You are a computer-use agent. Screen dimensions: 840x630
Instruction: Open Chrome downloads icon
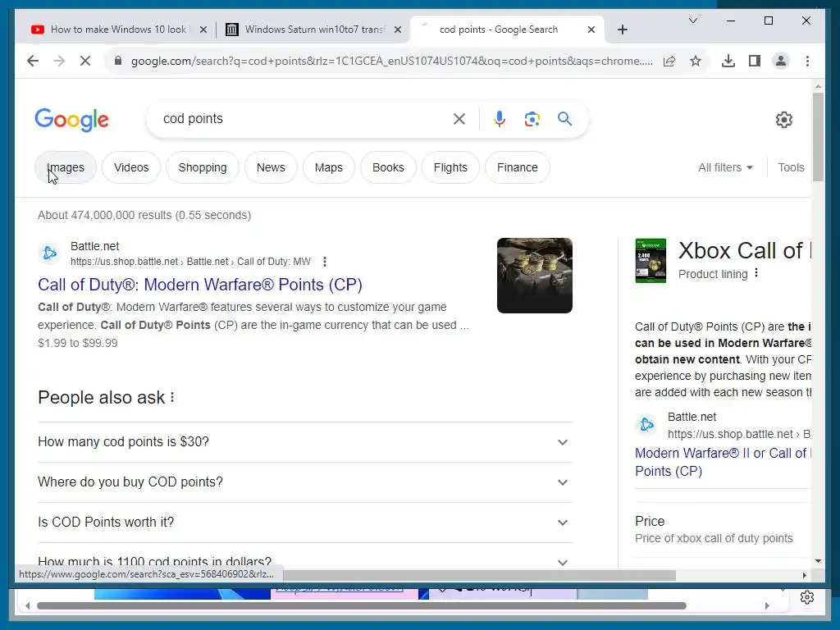(x=728, y=61)
